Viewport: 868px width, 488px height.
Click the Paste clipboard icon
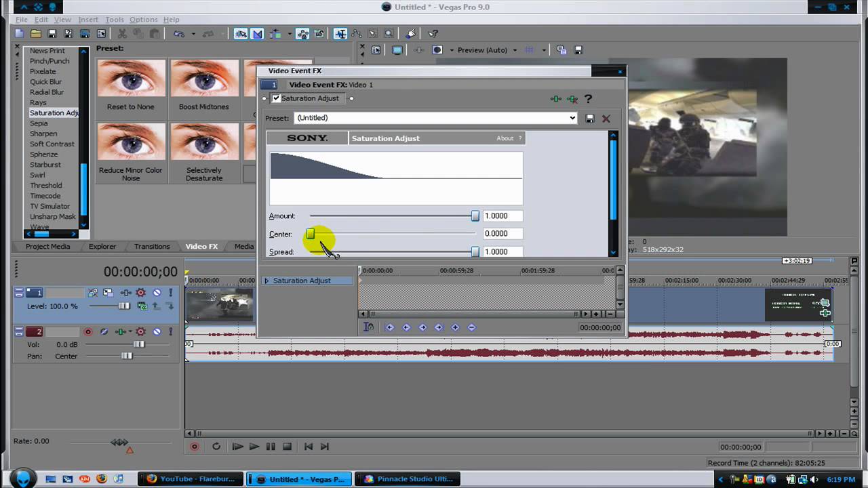pyautogui.click(x=155, y=33)
